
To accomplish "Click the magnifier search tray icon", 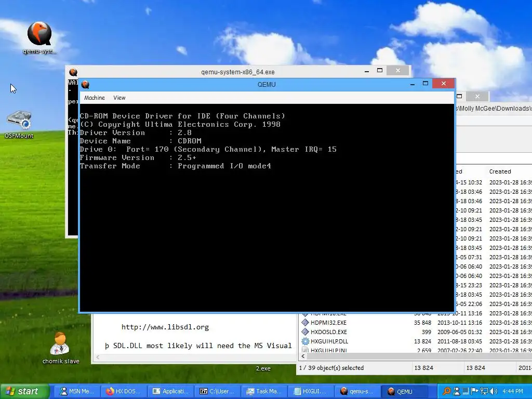I will tap(447, 391).
